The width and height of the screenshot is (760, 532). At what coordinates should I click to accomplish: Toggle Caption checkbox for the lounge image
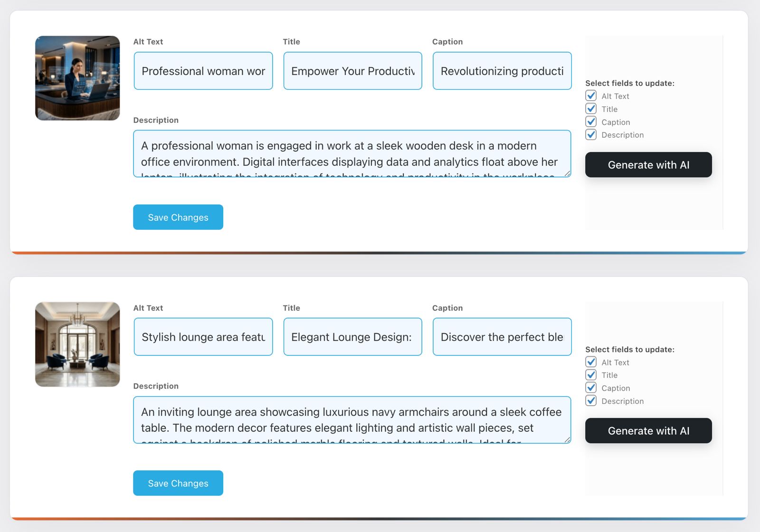[x=591, y=388]
